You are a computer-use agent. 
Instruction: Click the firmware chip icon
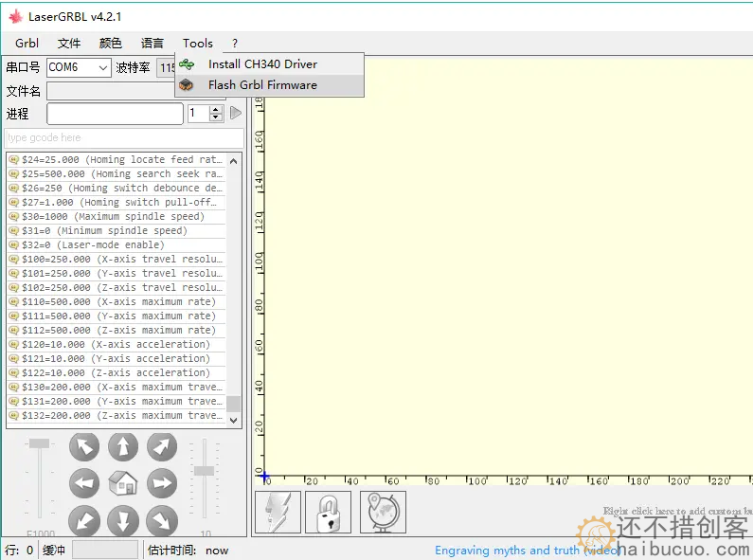click(x=186, y=85)
